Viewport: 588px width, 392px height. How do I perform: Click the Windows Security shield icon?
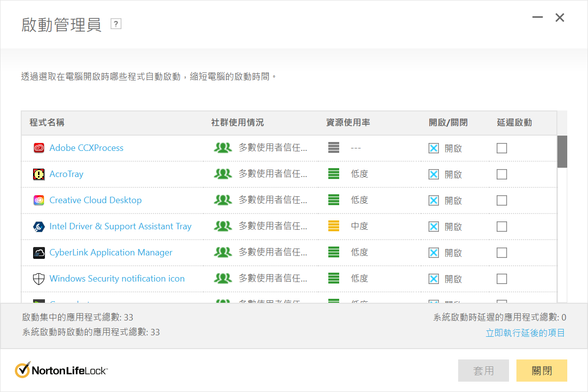[x=39, y=279]
